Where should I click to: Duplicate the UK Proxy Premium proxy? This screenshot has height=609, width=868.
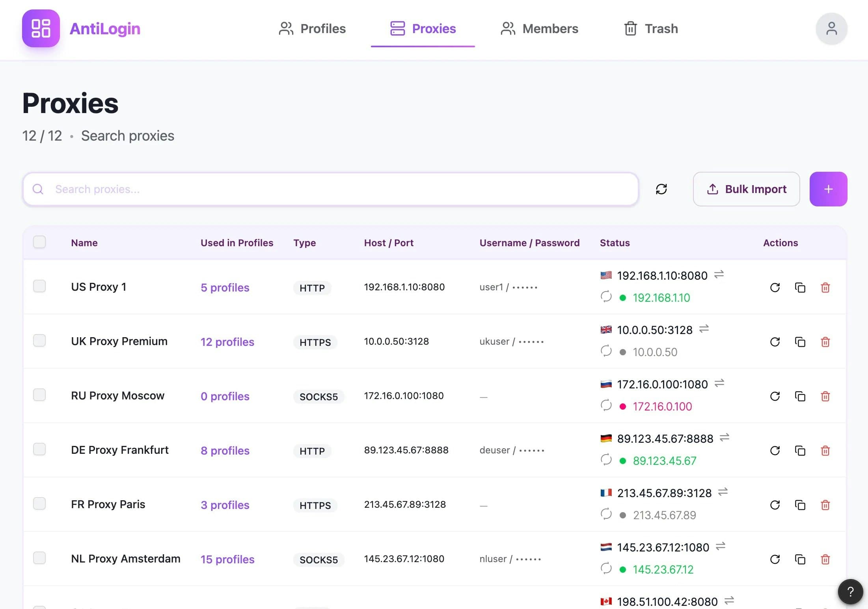[x=800, y=342]
